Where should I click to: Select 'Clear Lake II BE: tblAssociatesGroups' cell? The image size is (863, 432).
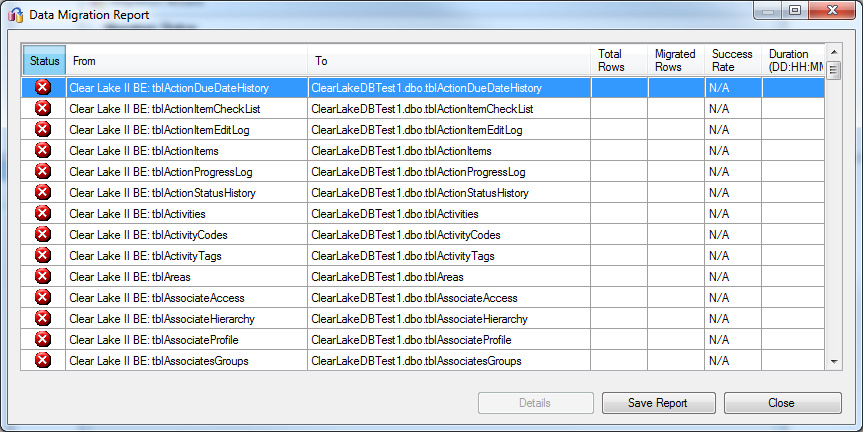pos(187,360)
